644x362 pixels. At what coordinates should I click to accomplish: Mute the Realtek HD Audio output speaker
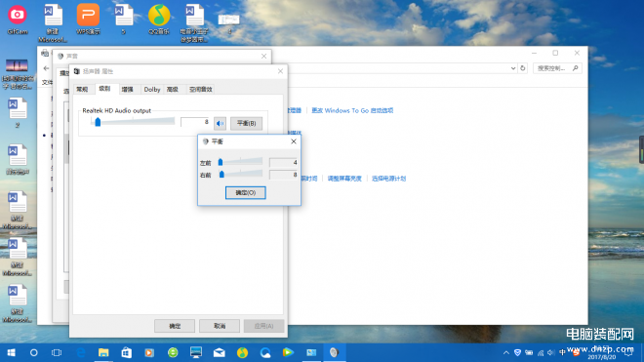(x=220, y=123)
